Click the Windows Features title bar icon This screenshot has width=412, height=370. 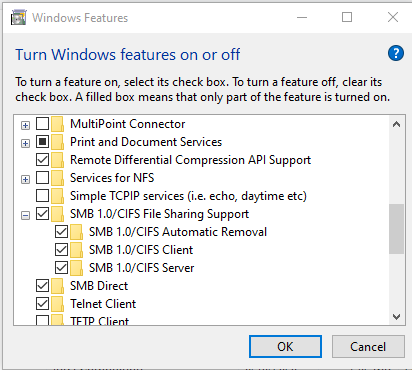[x=18, y=17]
